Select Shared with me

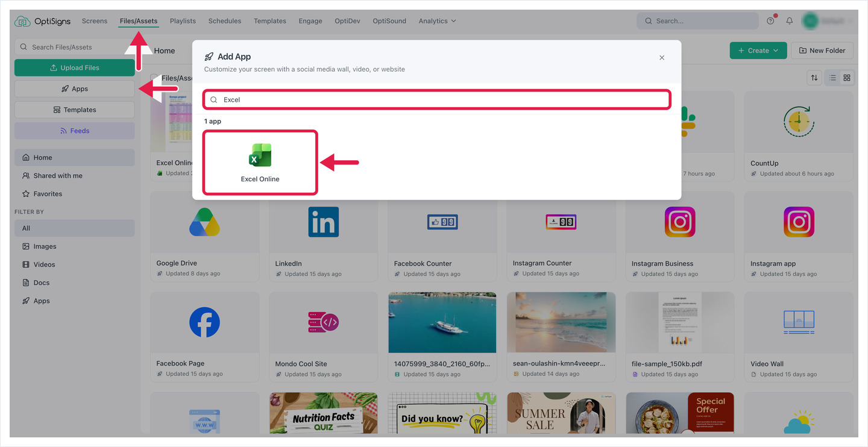(x=75, y=176)
